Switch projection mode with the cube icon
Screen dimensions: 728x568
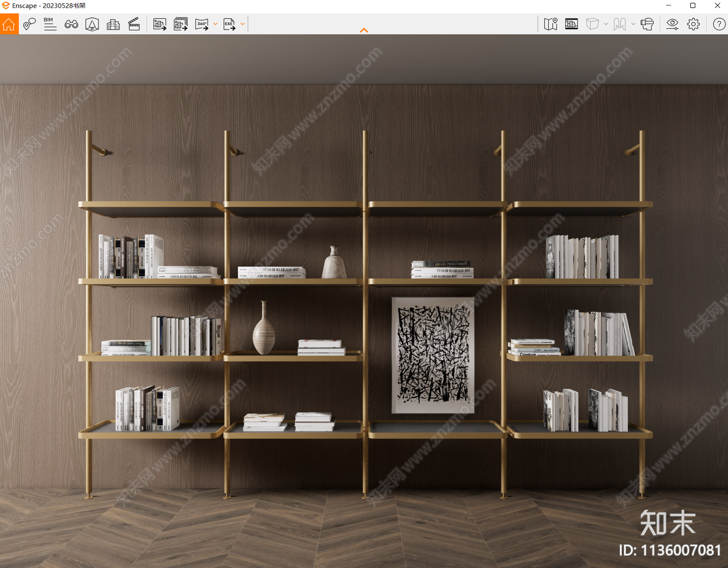(x=592, y=24)
